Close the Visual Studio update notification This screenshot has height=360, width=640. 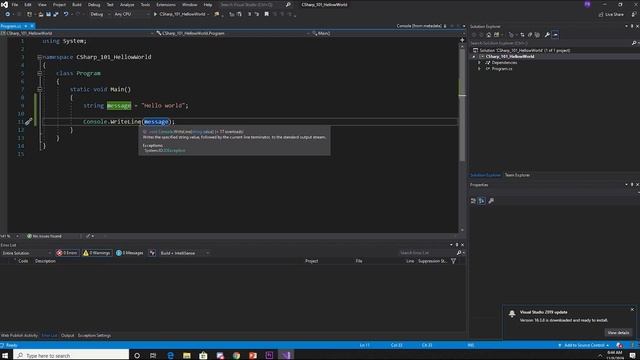pos(632,309)
